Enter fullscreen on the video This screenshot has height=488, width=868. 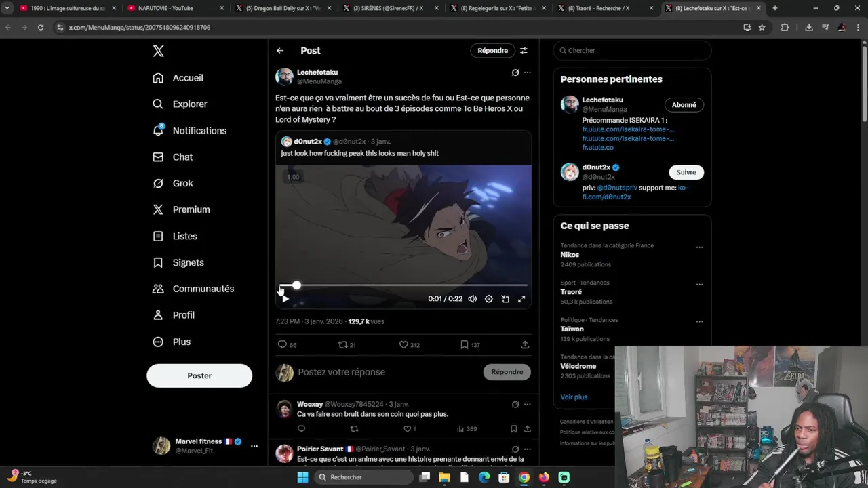point(521,299)
